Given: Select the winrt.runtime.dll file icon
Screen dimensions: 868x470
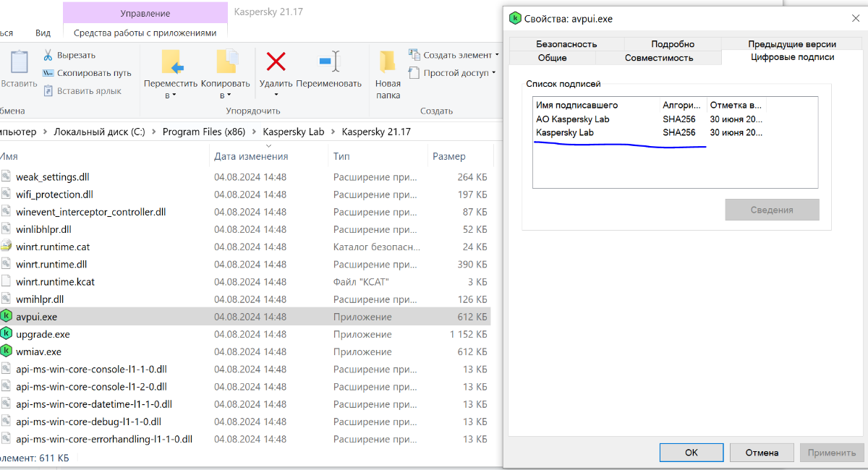Looking at the screenshot, I should (x=7, y=264).
